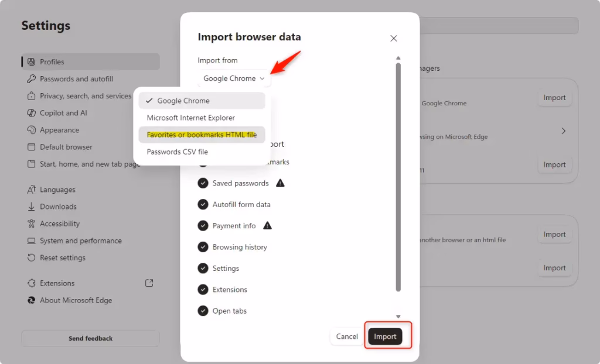The image size is (600, 364).
Task: Expand the row chevron in background settings page
Action: [x=563, y=131]
